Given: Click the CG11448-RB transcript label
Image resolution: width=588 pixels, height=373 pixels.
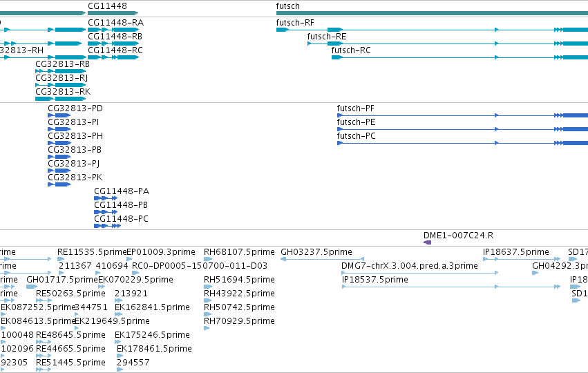Looking at the screenshot, I should tap(115, 37).
